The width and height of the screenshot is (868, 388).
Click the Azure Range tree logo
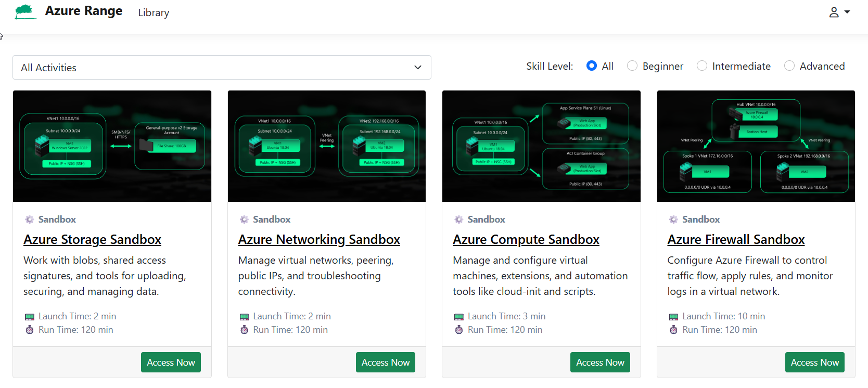point(25,12)
